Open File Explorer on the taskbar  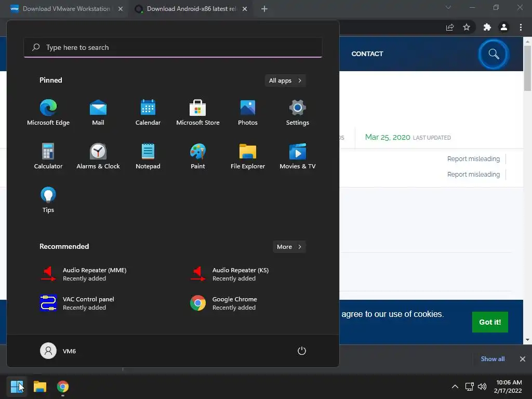(x=39, y=387)
